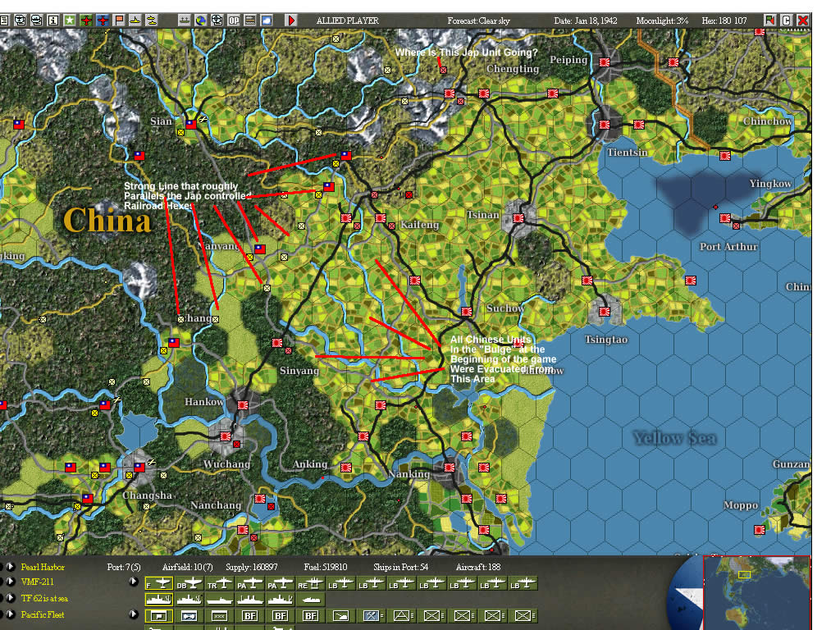Click the red arrow end turn button
Viewport: 840px width, 630px height.
tap(291, 21)
